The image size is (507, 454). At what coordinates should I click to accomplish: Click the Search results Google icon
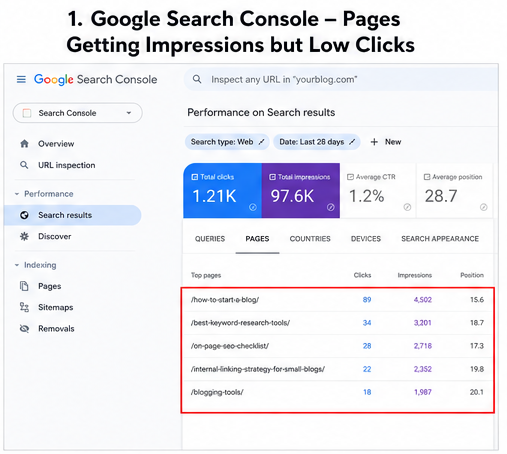click(x=24, y=215)
